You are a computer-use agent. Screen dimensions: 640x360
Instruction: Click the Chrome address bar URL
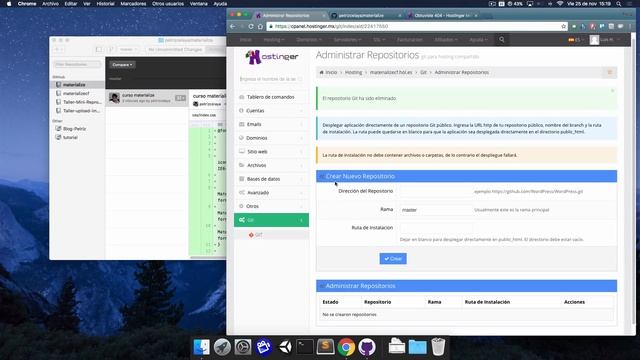coord(331,26)
